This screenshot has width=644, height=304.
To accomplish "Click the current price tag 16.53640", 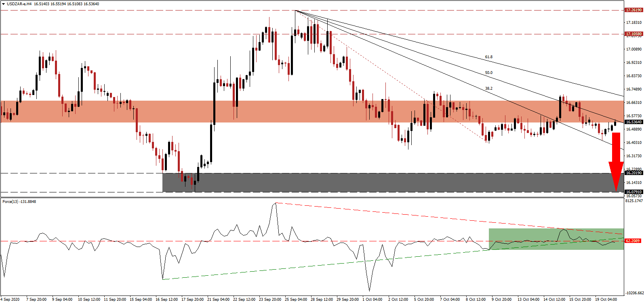I will [x=633, y=122].
